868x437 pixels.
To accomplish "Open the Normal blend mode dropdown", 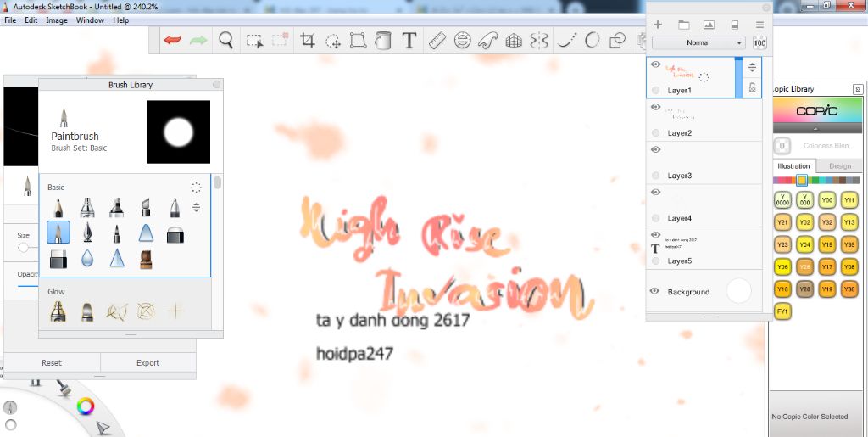I will [x=698, y=42].
